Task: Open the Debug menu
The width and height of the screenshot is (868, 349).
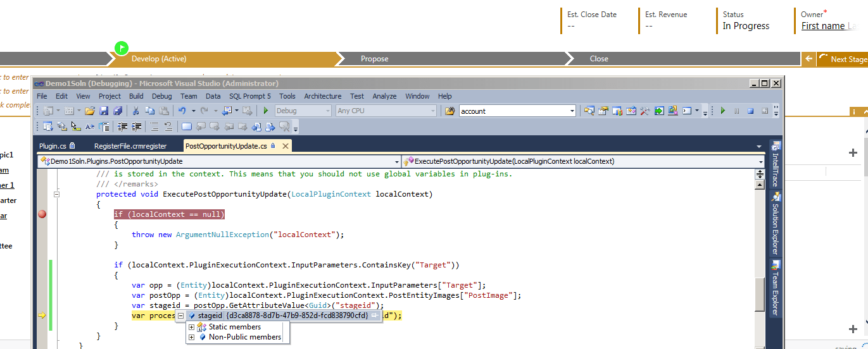Action: [161, 96]
